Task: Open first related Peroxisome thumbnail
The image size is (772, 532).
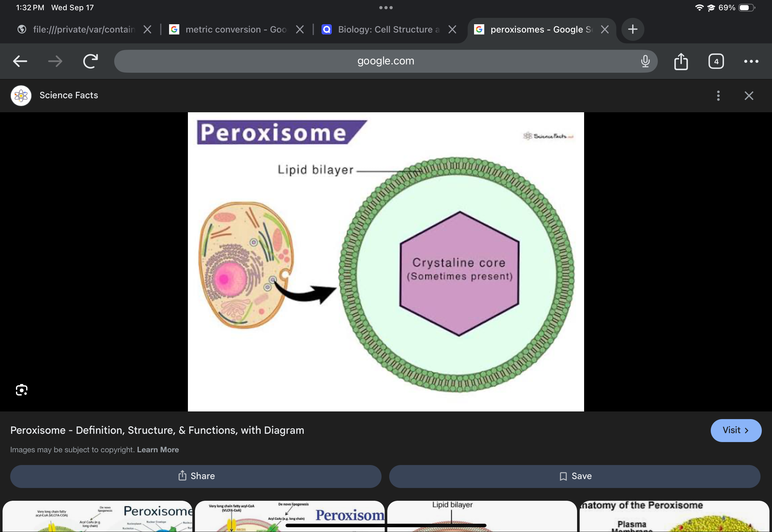Action: click(x=97, y=516)
